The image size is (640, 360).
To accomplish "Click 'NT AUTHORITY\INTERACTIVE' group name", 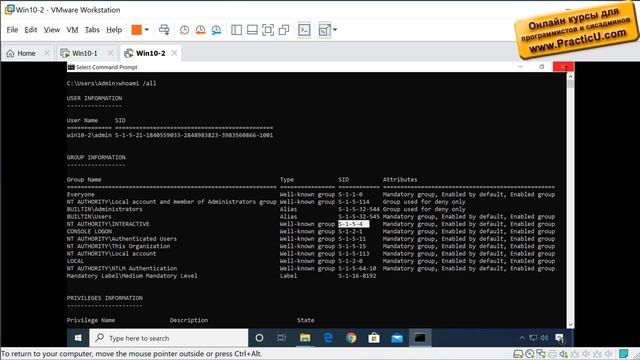I will [x=108, y=224].
